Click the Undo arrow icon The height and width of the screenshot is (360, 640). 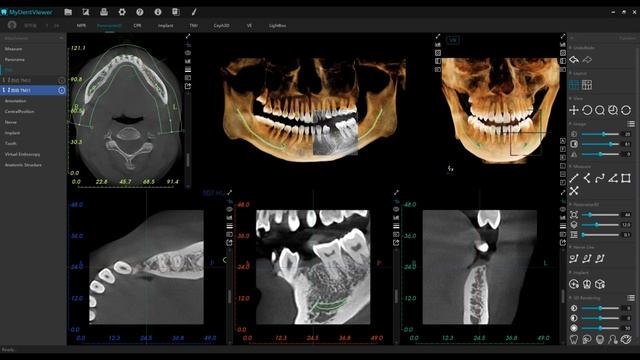tap(574, 60)
